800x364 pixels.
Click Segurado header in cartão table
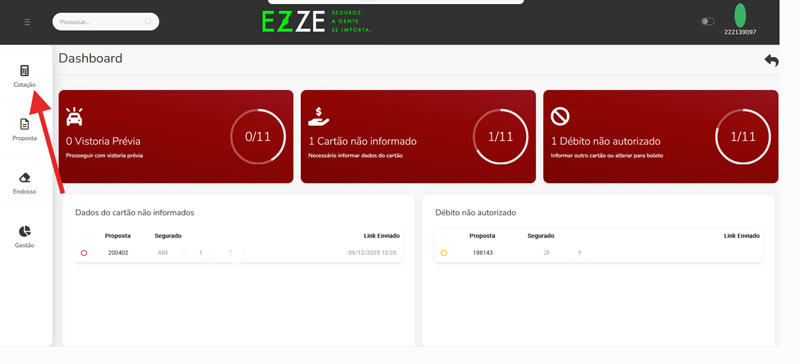168,236
